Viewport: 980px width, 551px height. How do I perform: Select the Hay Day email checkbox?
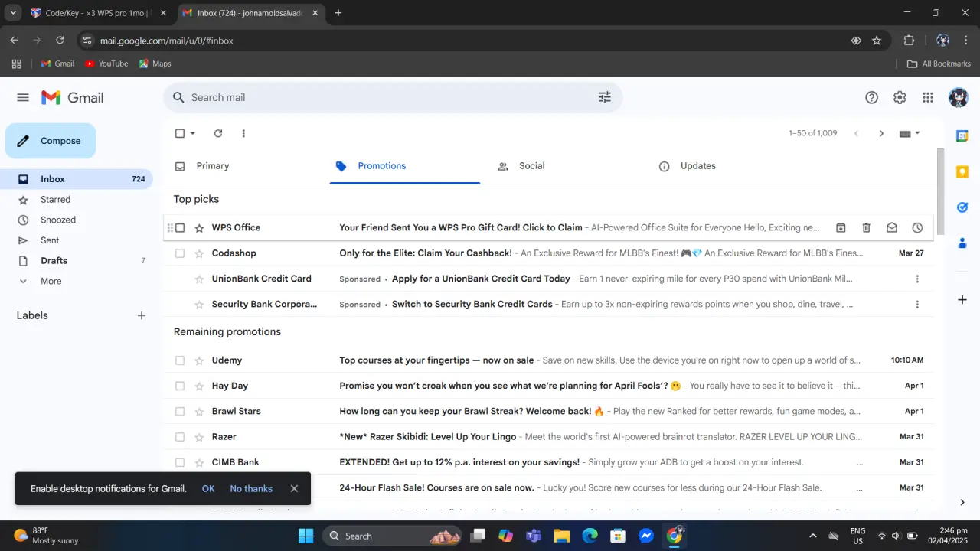[x=180, y=386]
